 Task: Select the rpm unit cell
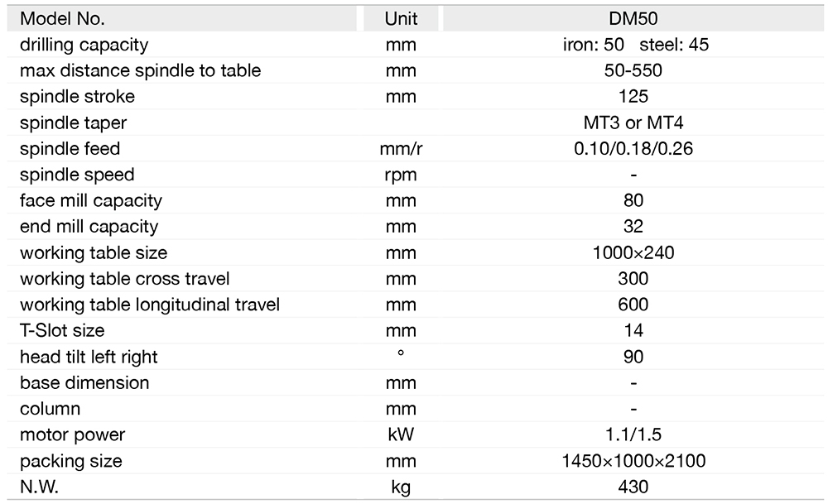pyautogui.click(x=401, y=175)
